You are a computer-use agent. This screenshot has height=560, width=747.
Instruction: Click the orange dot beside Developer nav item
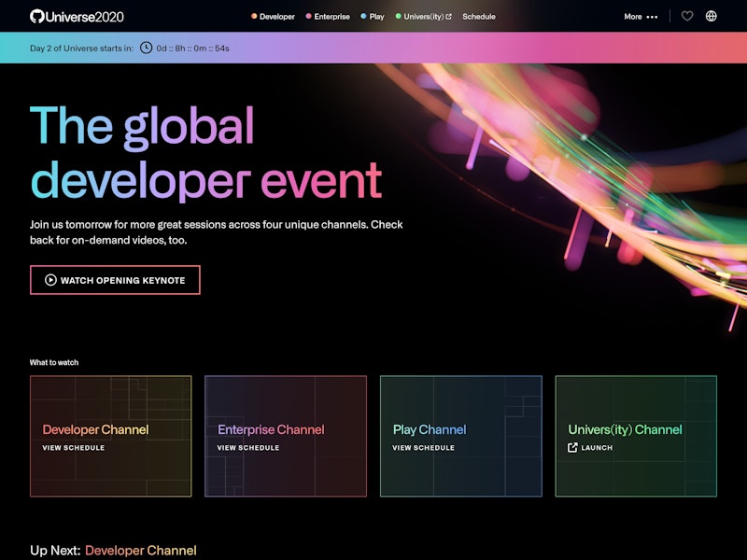tap(255, 16)
